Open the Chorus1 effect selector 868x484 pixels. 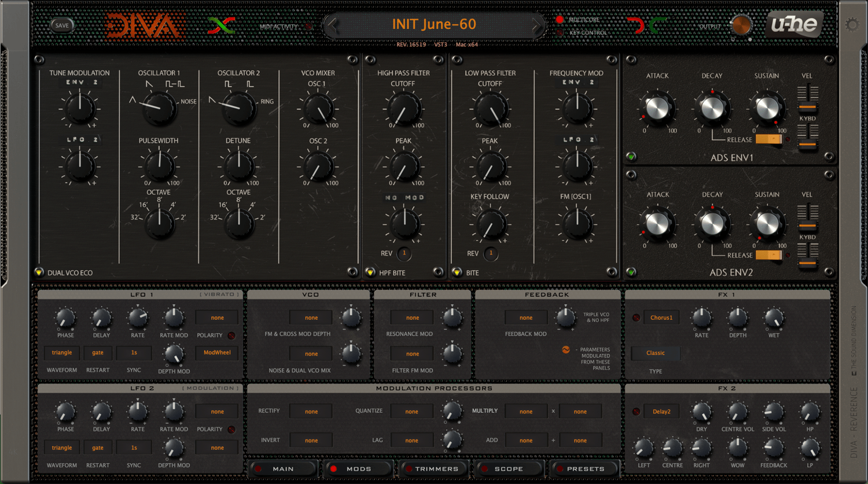[x=661, y=317]
